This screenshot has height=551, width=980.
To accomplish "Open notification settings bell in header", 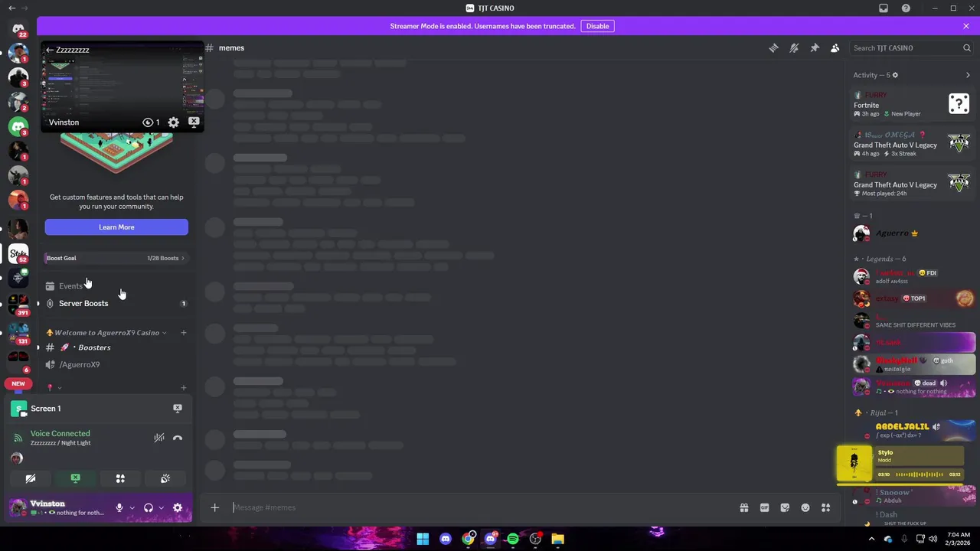I will [x=794, y=48].
